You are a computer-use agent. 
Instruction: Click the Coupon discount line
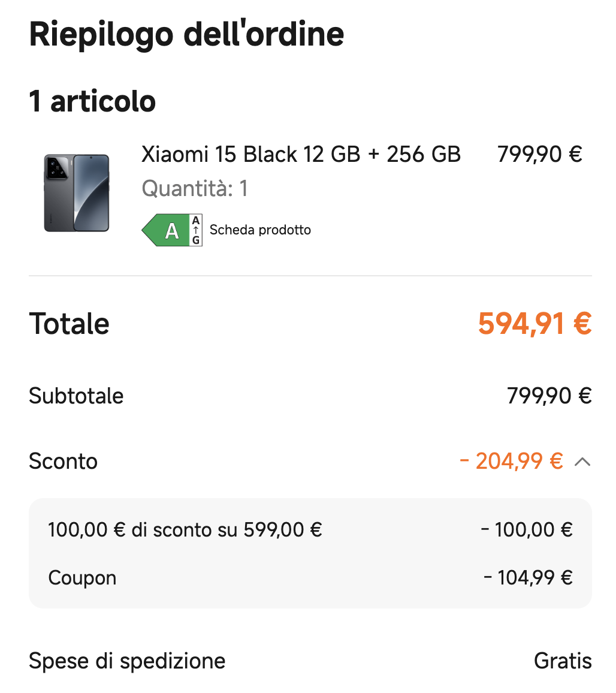[310, 578]
